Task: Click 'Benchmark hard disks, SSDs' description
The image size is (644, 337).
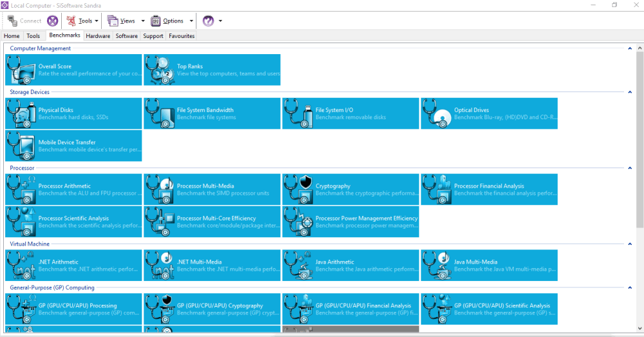Action: click(x=73, y=117)
